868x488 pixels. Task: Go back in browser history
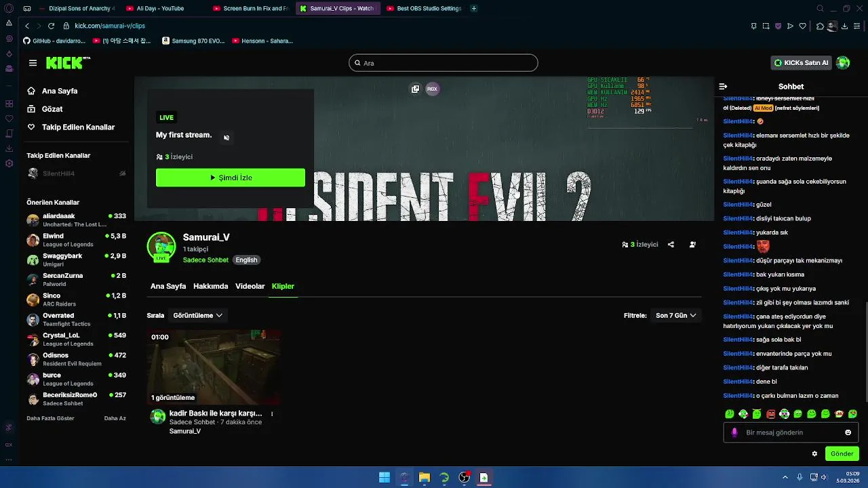tap(27, 26)
